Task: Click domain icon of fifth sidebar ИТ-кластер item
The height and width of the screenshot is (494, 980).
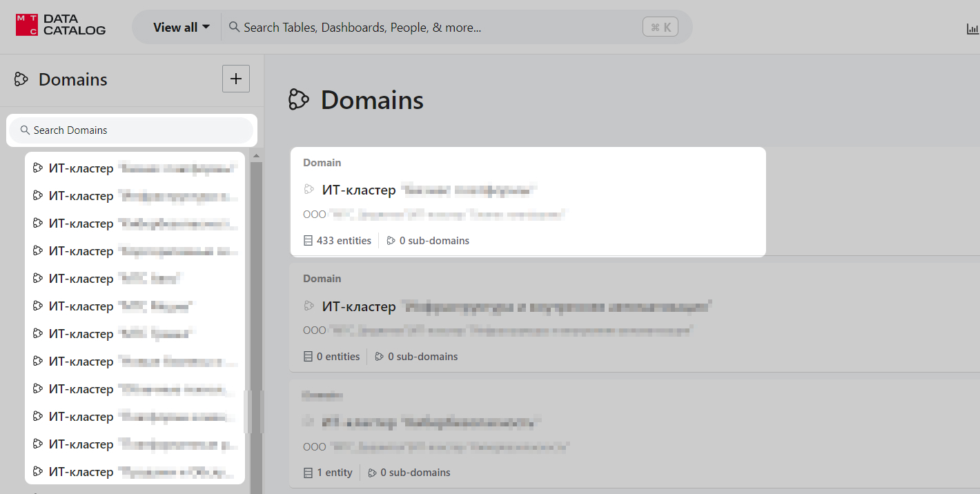Action: 38,278
